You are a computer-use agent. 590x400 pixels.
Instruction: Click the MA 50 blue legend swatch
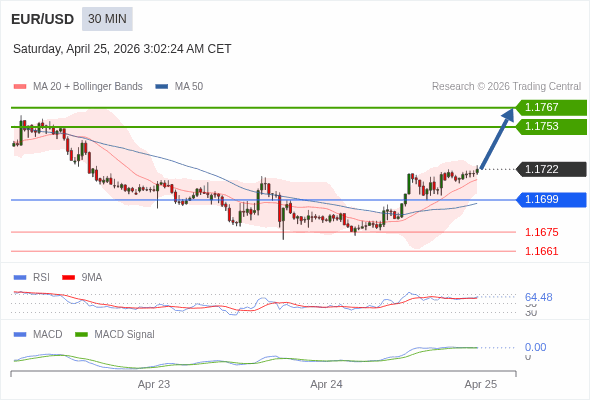(x=162, y=87)
